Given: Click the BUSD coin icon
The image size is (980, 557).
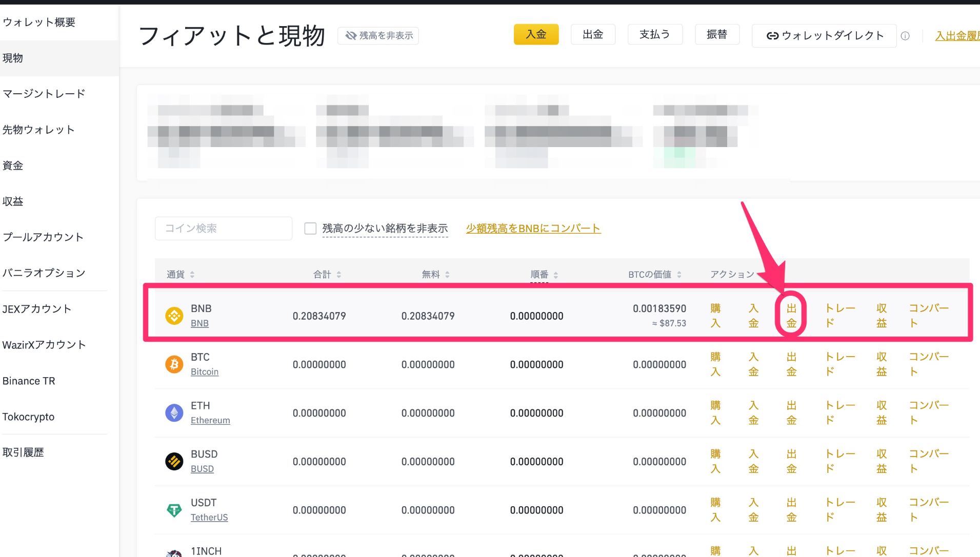Looking at the screenshot, I should [174, 462].
